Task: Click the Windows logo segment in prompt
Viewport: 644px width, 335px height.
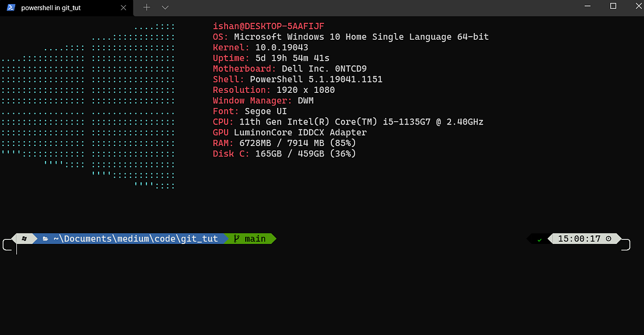Action: click(x=24, y=239)
